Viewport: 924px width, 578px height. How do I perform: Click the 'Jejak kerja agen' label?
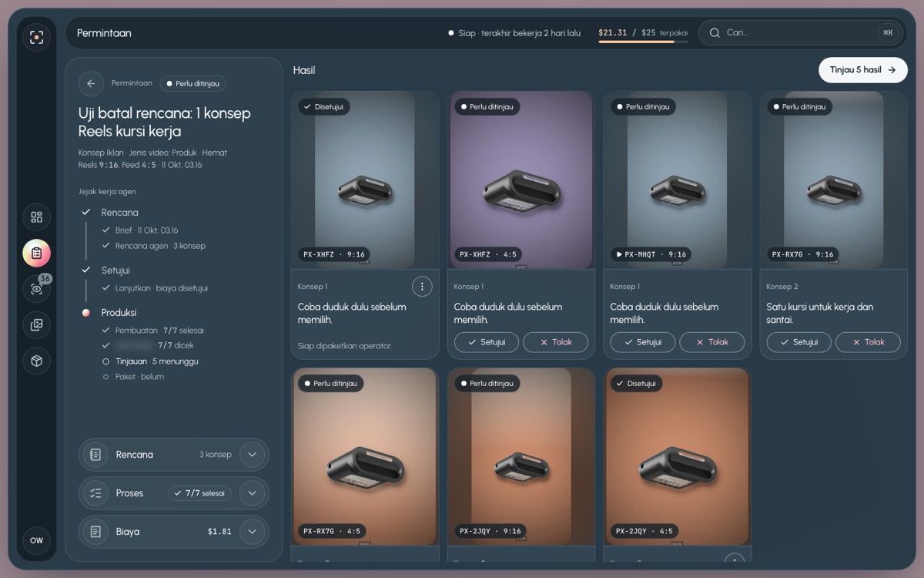coord(107,191)
